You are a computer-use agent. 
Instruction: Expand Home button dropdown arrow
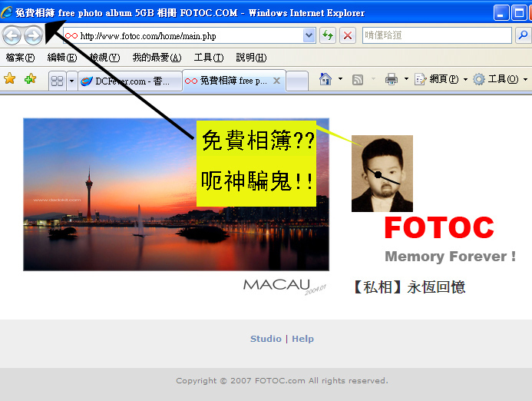pos(340,79)
